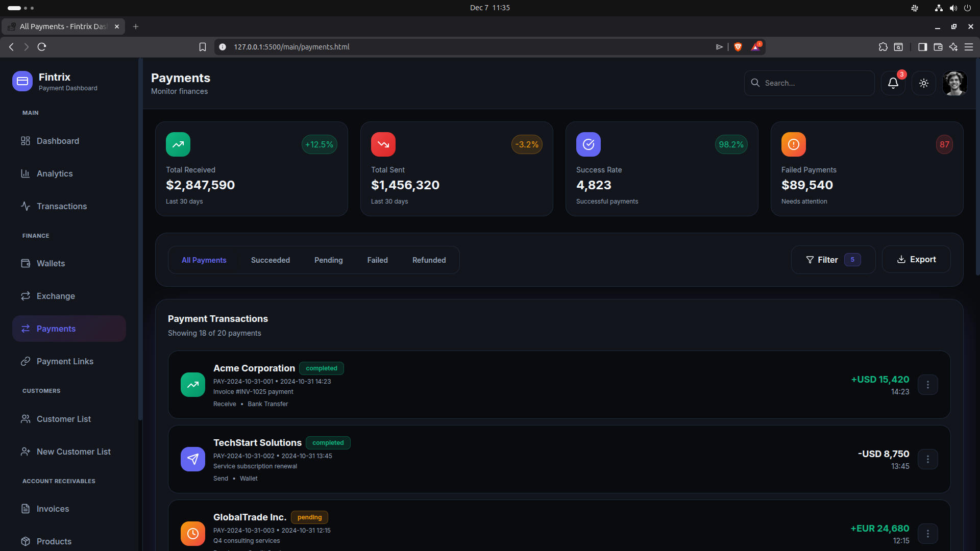The image size is (980, 551).
Task: Open options for the Acme Corporation payment
Action: [927, 385]
